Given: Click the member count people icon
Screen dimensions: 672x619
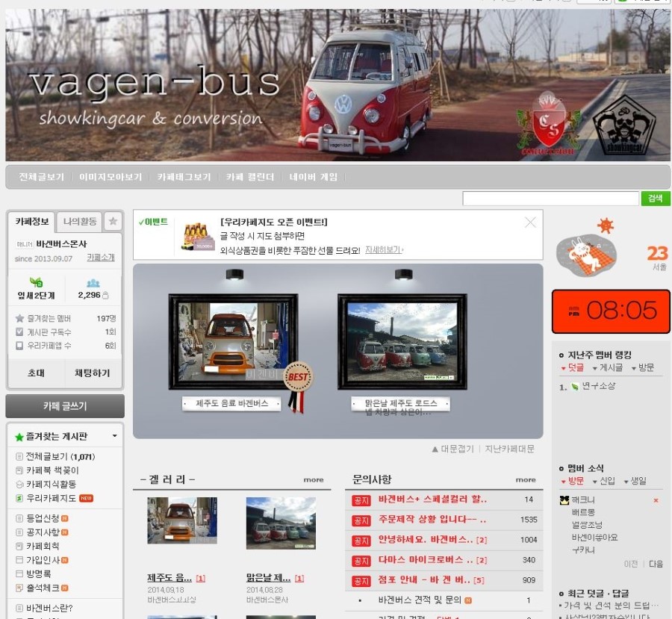Looking at the screenshot, I should click(x=93, y=283).
